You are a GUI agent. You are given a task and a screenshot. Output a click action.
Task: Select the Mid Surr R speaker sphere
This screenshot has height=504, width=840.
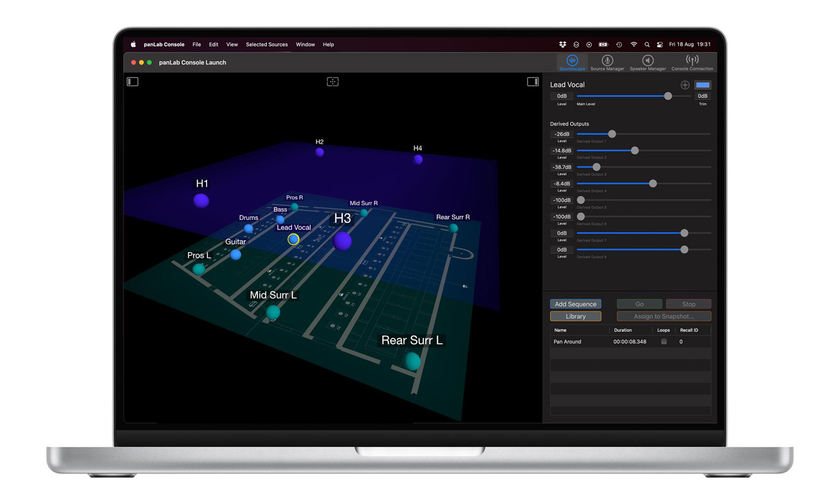point(364,213)
